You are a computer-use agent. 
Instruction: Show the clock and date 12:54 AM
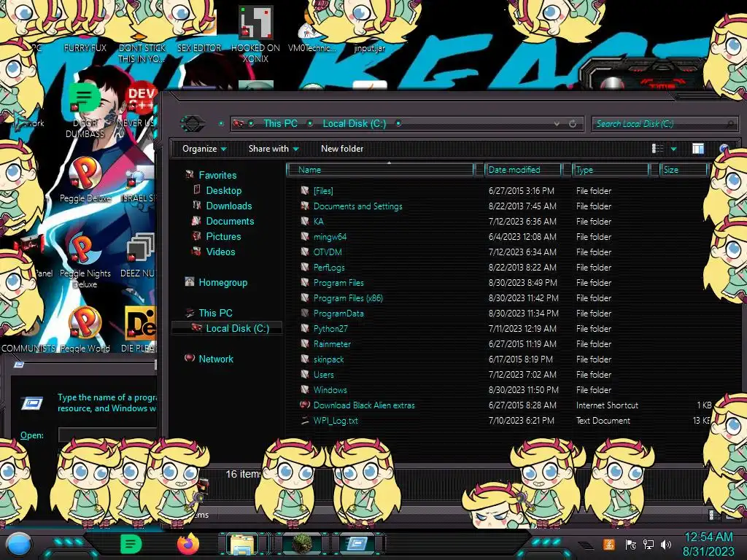coord(709,544)
